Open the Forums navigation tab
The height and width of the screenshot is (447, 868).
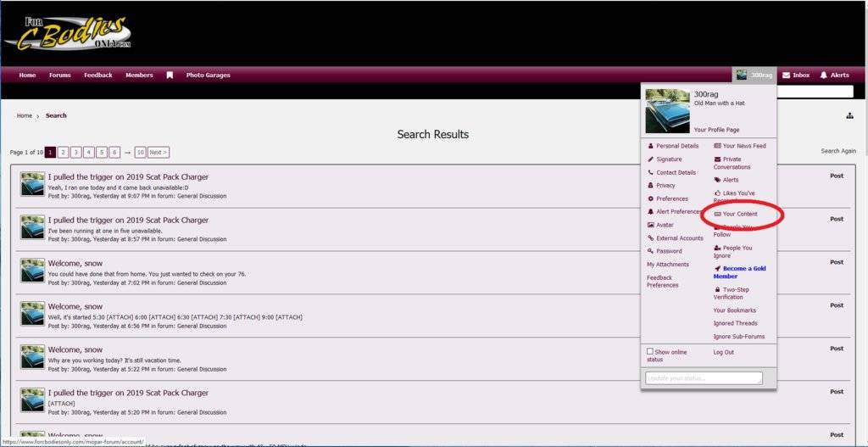tap(60, 75)
